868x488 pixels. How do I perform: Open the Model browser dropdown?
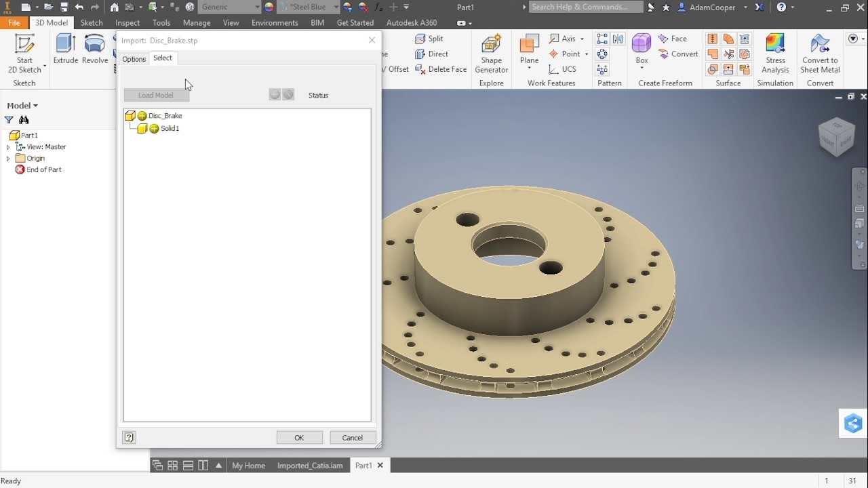(22, 106)
